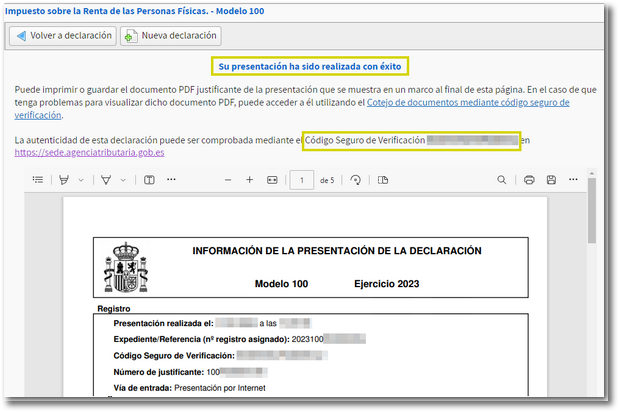Expand the draw tool options dropdown
The width and height of the screenshot is (619, 412).
pyautogui.click(x=123, y=180)
